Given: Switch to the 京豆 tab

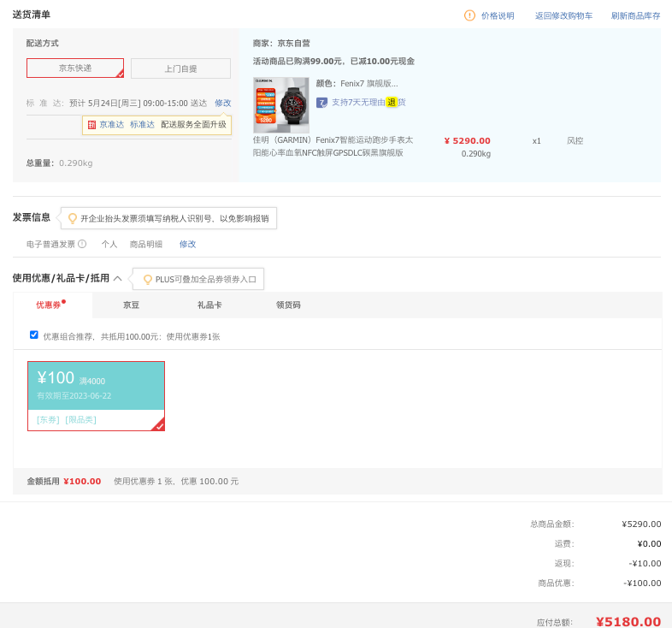Looking at the screenshot, I should click(131, 305).
